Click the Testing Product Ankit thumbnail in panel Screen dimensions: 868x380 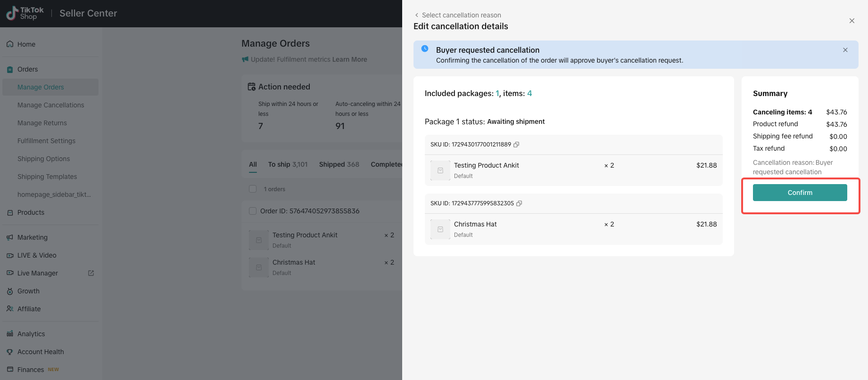[x=440, y=170]
